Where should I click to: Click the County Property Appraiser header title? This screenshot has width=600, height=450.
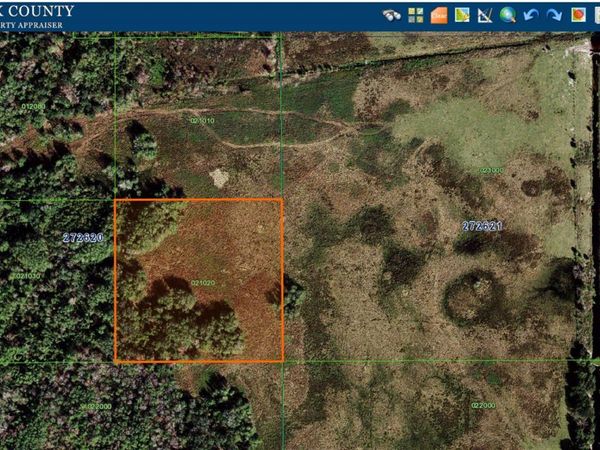pyautogui.click(x=37, y=17)
